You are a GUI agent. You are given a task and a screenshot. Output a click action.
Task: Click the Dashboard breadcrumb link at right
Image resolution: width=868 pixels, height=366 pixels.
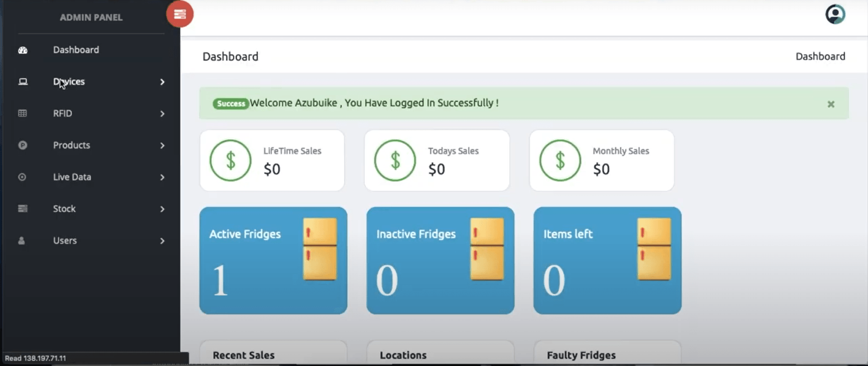(820, 57)
